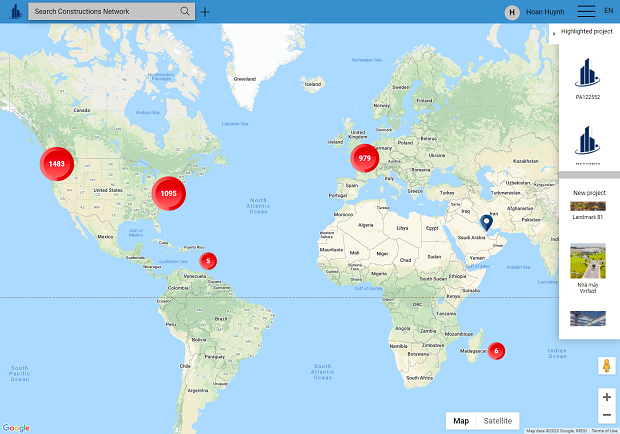Viewport: 620px width, 434px height.
Task: Open Nhà máy Vinfast project thumbnail
Action: (x=588, y=261)
